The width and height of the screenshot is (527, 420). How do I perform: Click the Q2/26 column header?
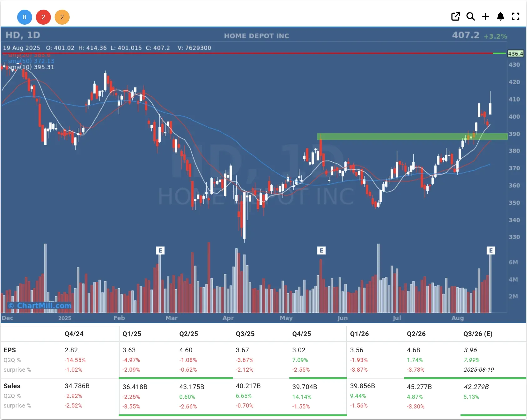(x=416, y=334)
